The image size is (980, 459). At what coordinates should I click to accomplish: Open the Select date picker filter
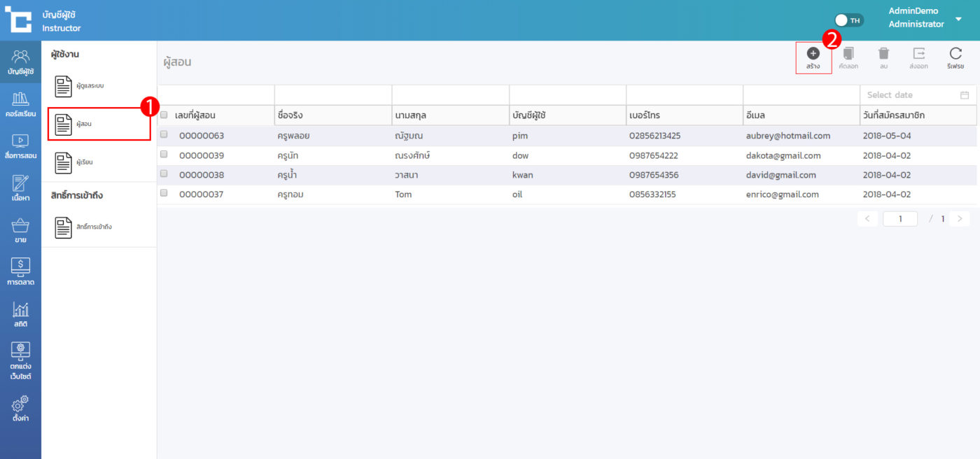point(917,95)
